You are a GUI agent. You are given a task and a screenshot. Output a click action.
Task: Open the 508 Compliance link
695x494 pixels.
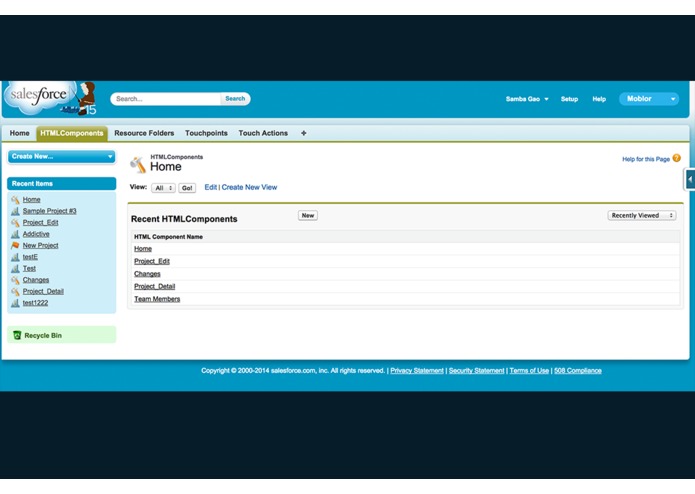pos(578,370)
